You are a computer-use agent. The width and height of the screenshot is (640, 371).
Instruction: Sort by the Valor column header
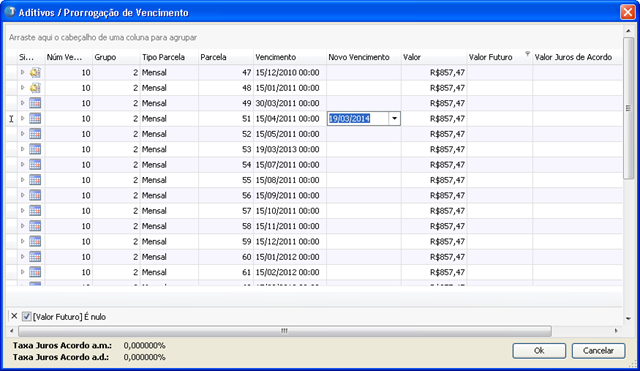(x=434, y=57)
